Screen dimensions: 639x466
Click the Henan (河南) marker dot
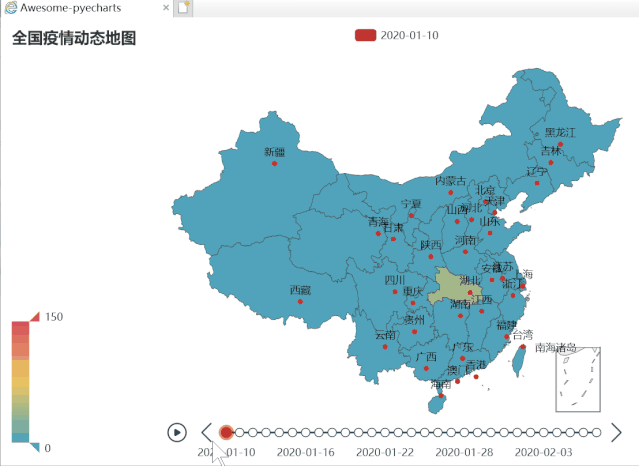[465, 252]
